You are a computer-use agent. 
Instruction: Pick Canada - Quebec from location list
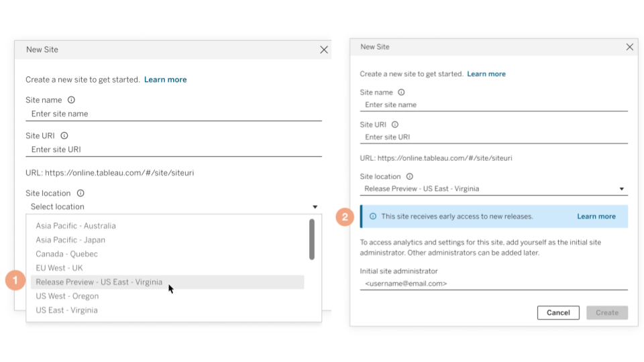click(x=67, y=254)
